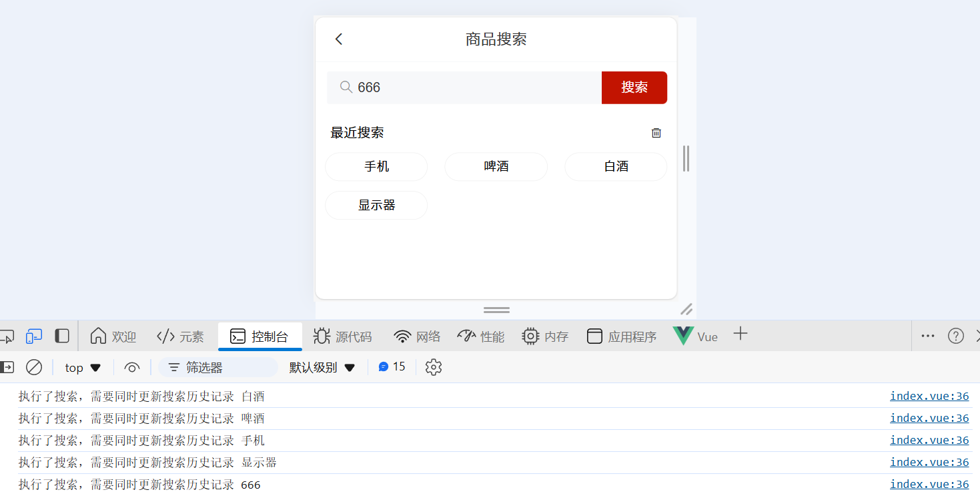
Task: Select the 显示器 history tag
Action: tap(376, 206)
